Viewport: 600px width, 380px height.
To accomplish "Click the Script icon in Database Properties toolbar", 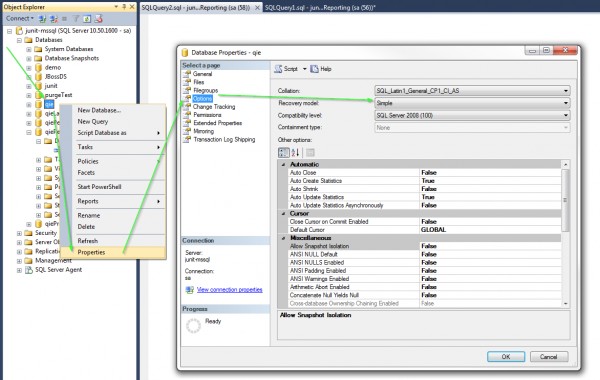I will pyautogui.click(x=278, y=69).
